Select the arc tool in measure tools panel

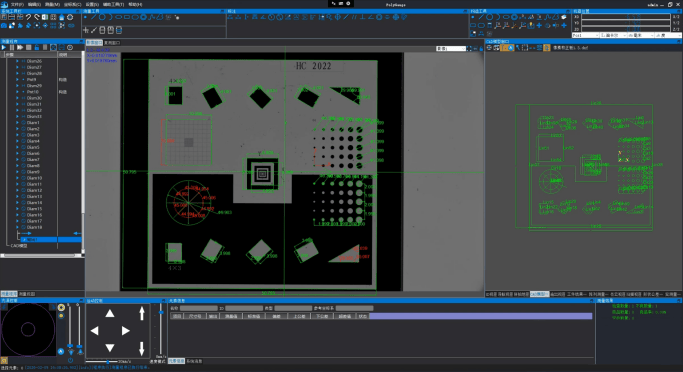click(110, 17)
